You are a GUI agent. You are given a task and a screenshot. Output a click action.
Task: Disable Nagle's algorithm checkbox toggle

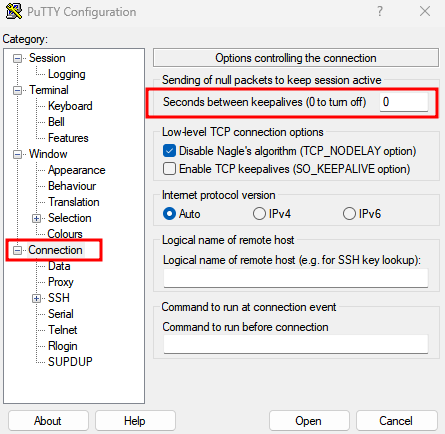(x=169, y=151)
